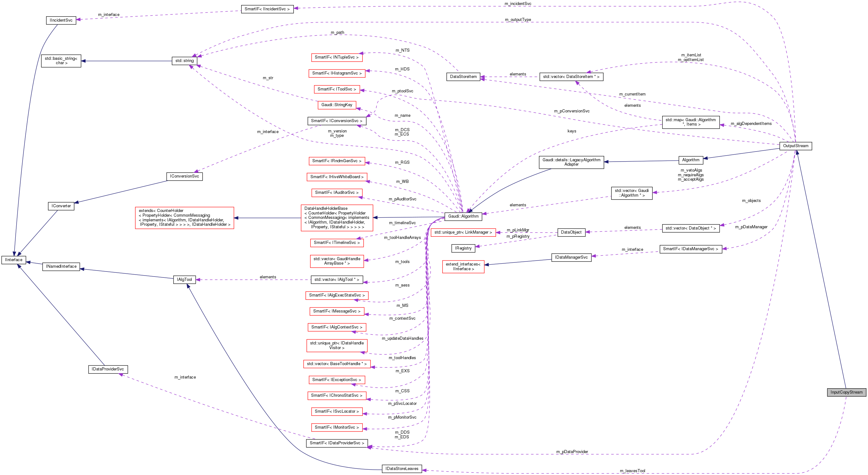Open the DataObject class box
Viewport: 868px width, 475px height.
pos(571,232)
